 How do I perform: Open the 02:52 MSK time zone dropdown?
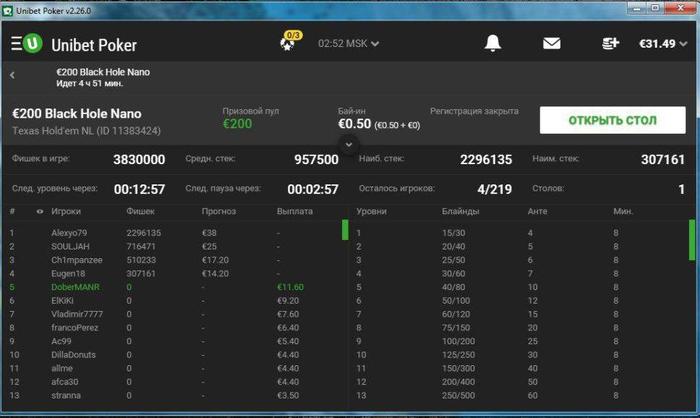(x=348, y=44)
